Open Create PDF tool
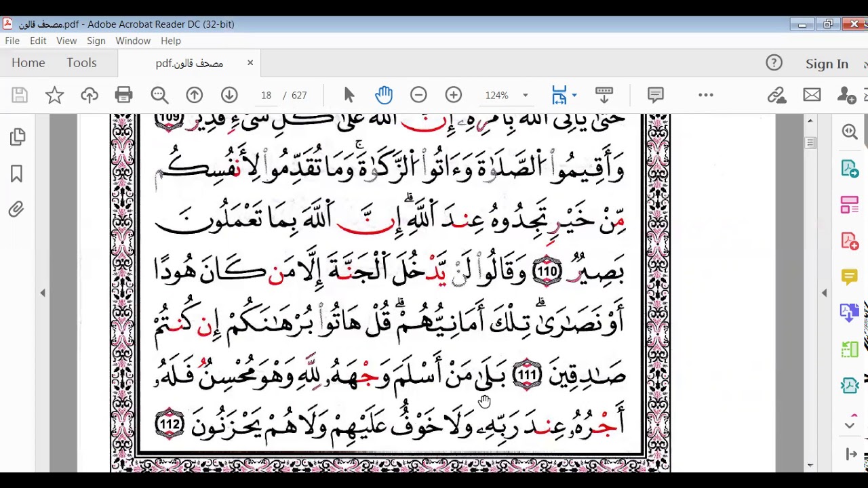Screen dimensions: 868x488 coord(850,241)
